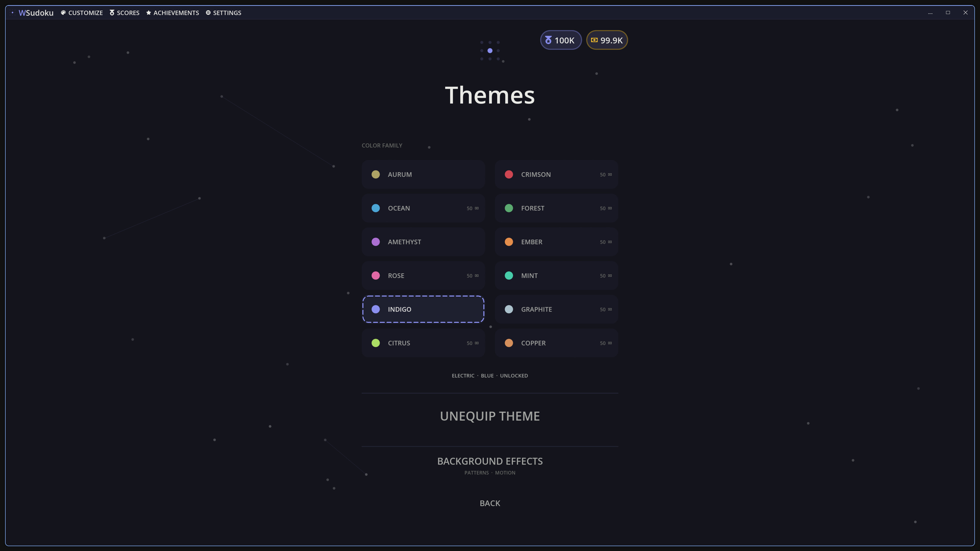Click the star icon beside ACHIEVEMENTS
This screenshot has height=551, width=980.
[x=149, y=13]
